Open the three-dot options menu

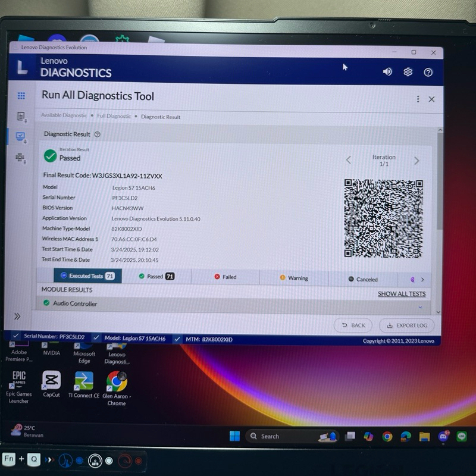tap(418, 99)
